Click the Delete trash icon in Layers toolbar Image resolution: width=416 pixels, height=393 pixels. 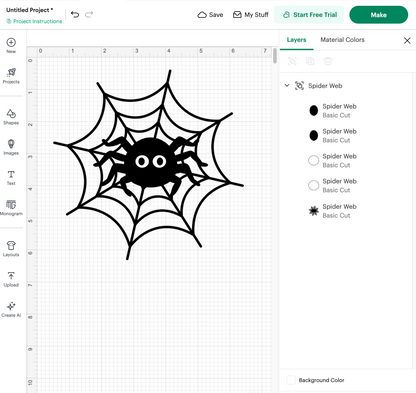click(328, 61)
